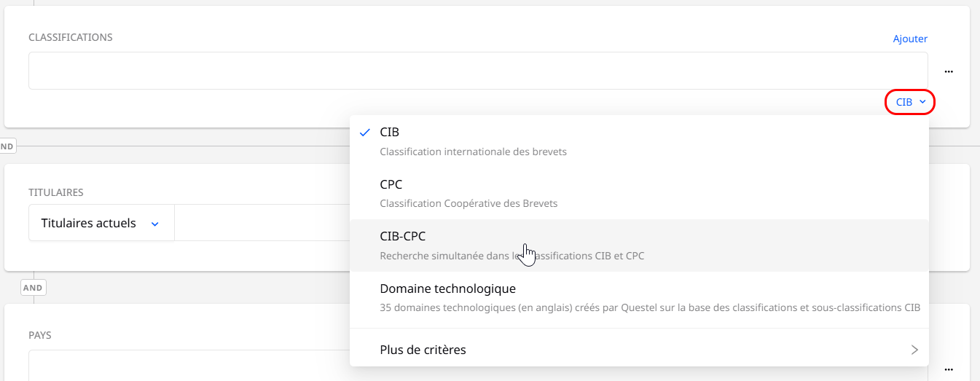This screenshot has height=381, width=980.
Task: Click the arrow beside Plus de critères
Action: point(914,350)
